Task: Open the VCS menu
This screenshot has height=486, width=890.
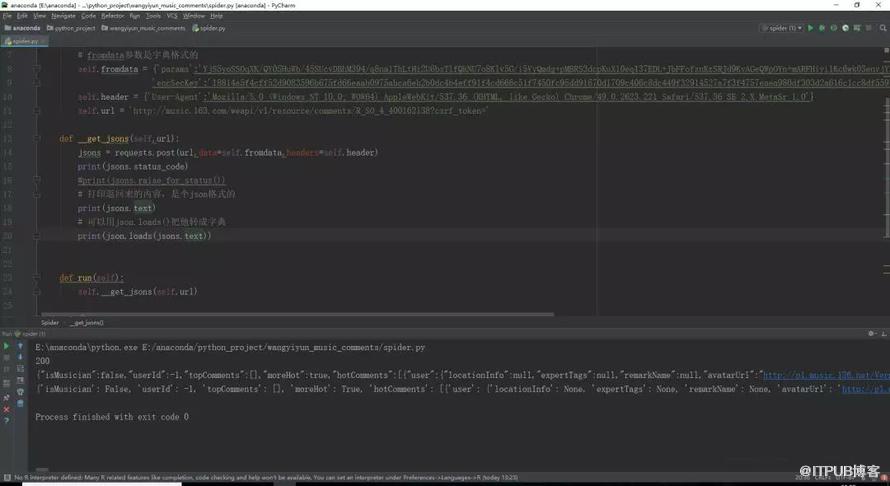Action: (x=172, y=16)
